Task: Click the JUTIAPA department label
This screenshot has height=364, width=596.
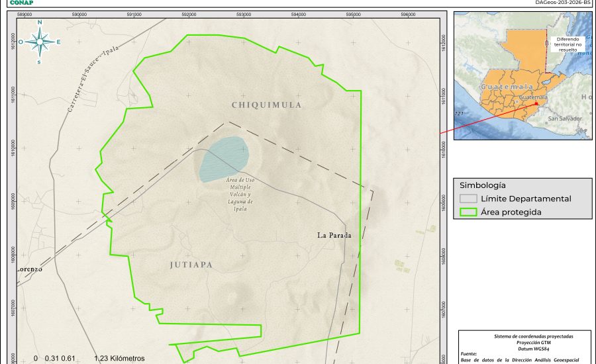Action: pos(191,265)
